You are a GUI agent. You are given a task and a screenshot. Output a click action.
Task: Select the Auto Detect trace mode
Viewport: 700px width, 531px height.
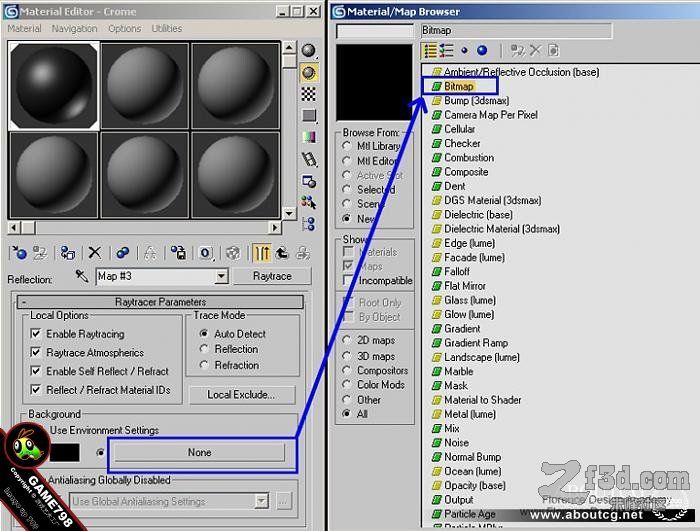(204, 334)
